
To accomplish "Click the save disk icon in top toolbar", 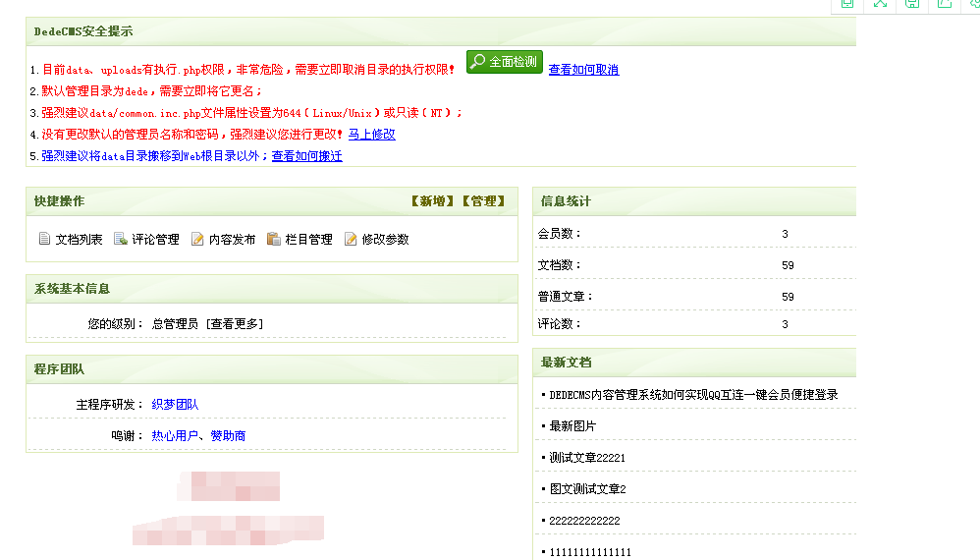I will [912, 4].
